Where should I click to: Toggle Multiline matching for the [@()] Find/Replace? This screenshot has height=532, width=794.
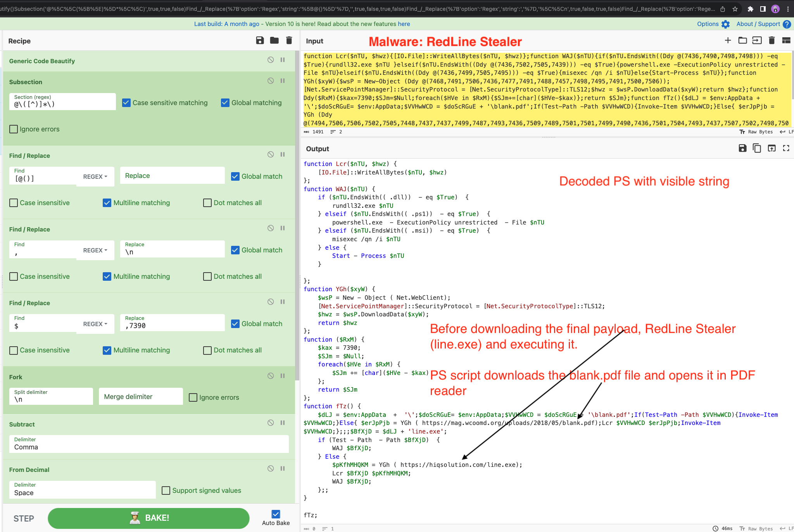click(x=107, y=203)
